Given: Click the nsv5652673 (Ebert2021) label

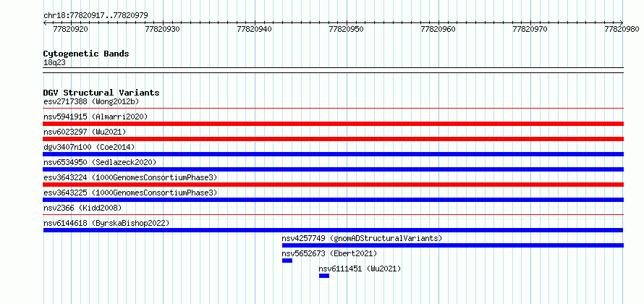Looking at the screenshot, I should tap(329, 253).
